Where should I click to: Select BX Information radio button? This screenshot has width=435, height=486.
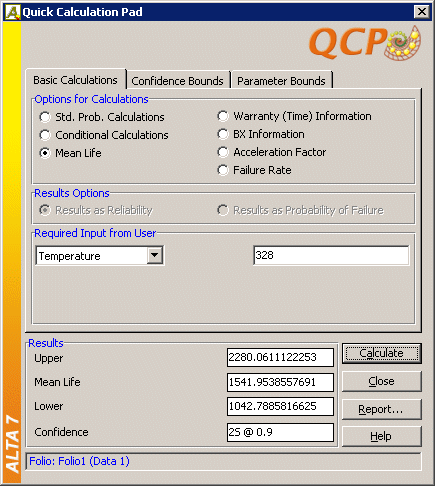pyautogui.click(x=223, y=134)
